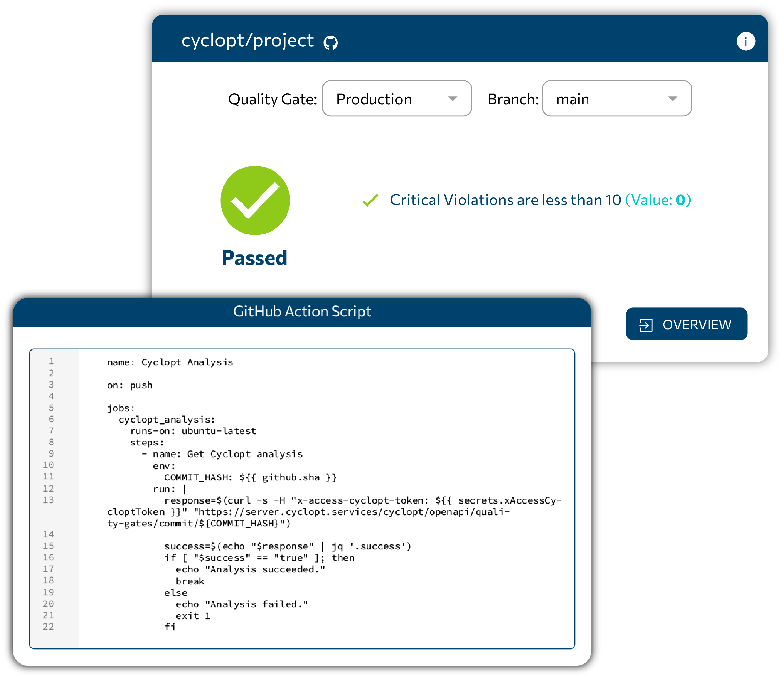The width and height of the screenshot is (784, 678).
Task: Click the arrow icon inside Overview button
Action: [x=646, y=325]
